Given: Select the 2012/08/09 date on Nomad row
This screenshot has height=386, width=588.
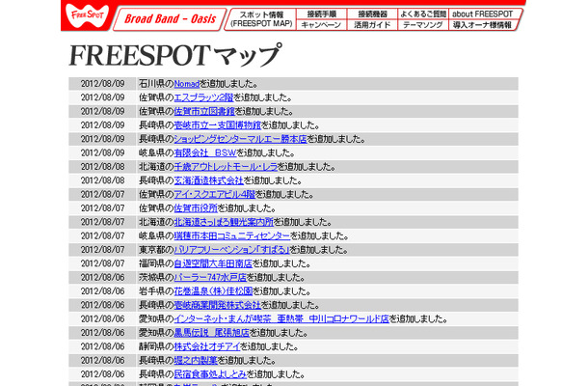Looking at the screenshot, I should click(x=102, y=84).
